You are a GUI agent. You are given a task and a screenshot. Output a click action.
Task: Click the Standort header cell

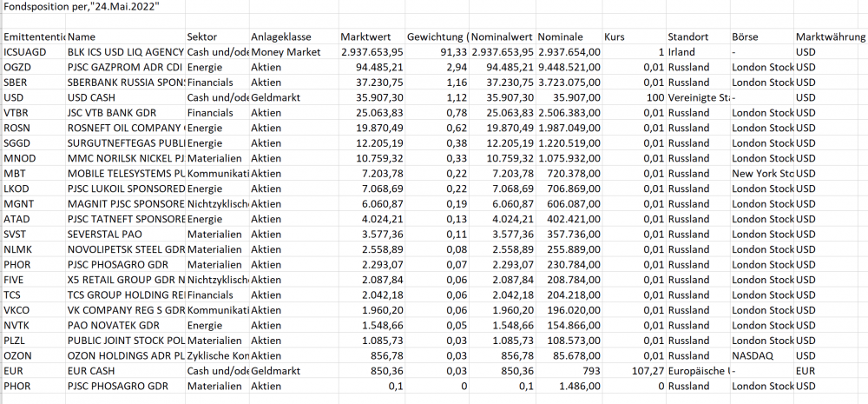coord(698,37)
